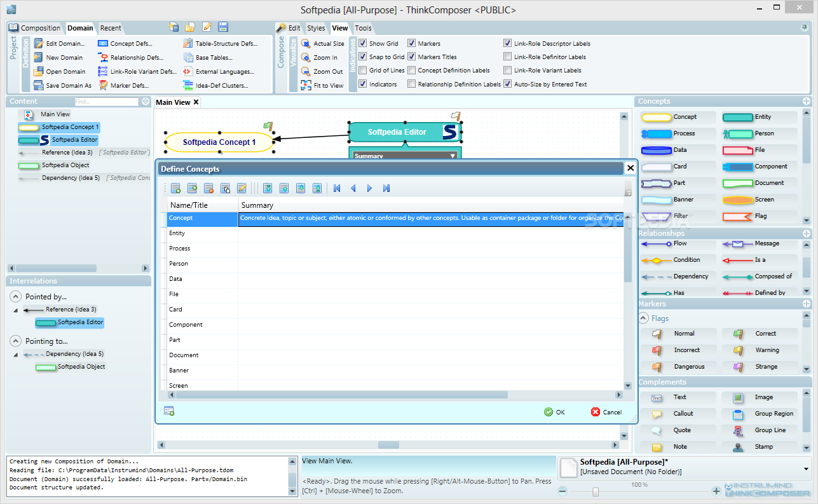Uncheck Snap to Grid
Viewport: 818px width, 504px height.
363,57
